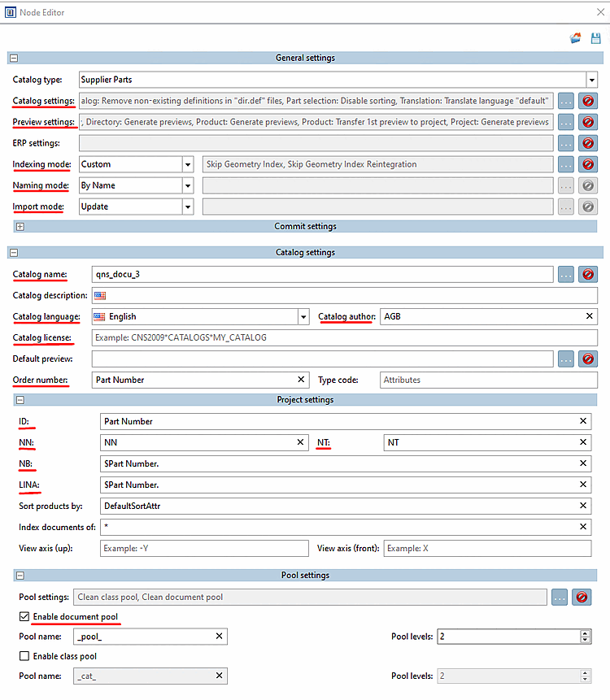Increase document Pool levels stepper
Screen dimensions: 610x700
(x=585, y=633)
